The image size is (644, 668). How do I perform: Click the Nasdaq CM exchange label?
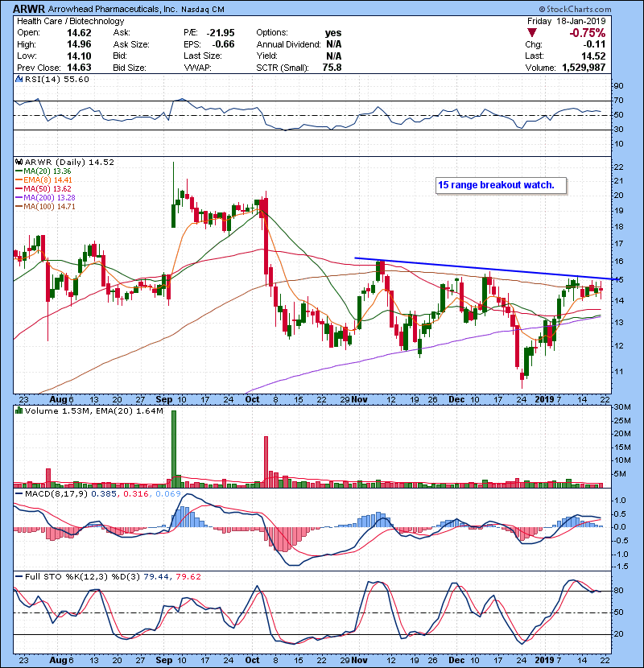click(x=203, y=10)
